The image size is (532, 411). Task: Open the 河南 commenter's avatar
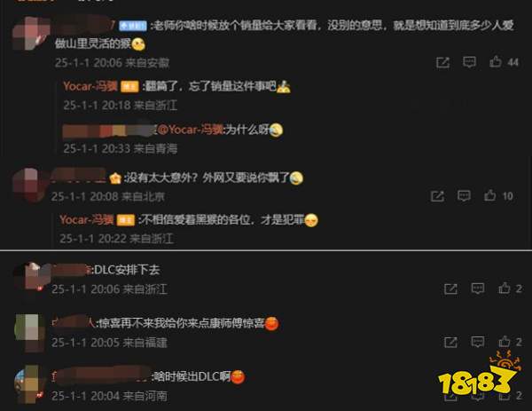(29, 384)
